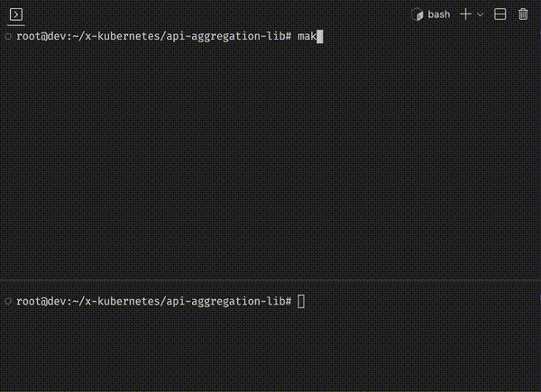541x392 pixels.
Task: Kill the terminal with trash icon
Action: 523,14
